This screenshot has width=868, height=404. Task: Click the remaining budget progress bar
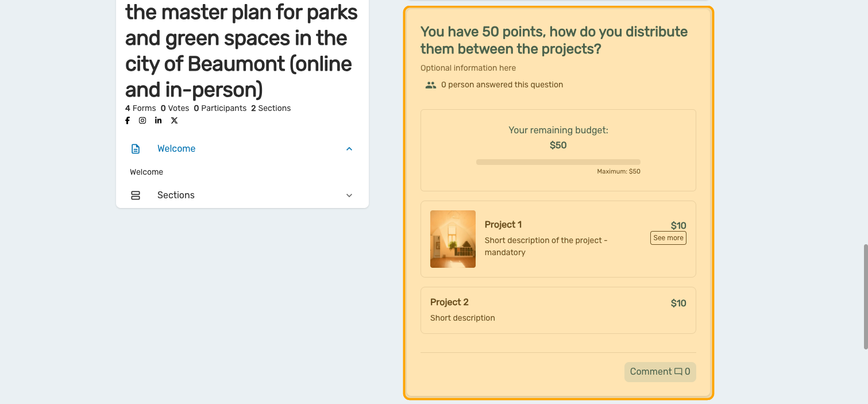pos(558,162)
